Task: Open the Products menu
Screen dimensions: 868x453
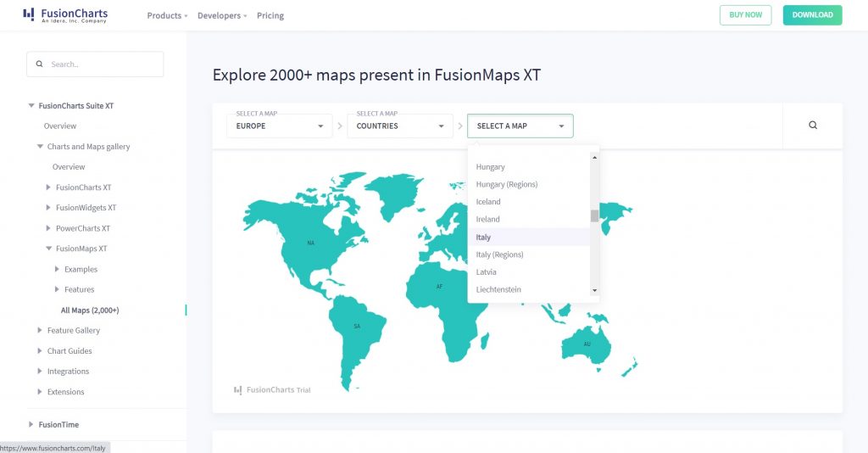Action: point(167,15)
